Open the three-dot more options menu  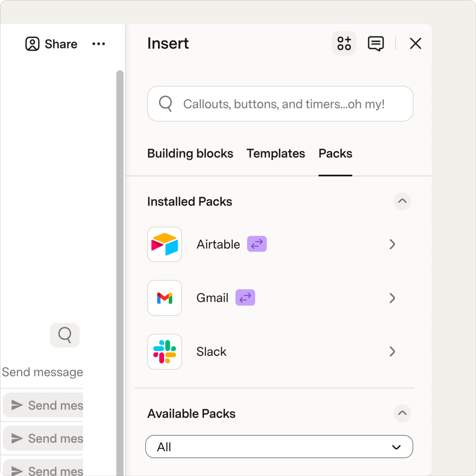point(99,44)
